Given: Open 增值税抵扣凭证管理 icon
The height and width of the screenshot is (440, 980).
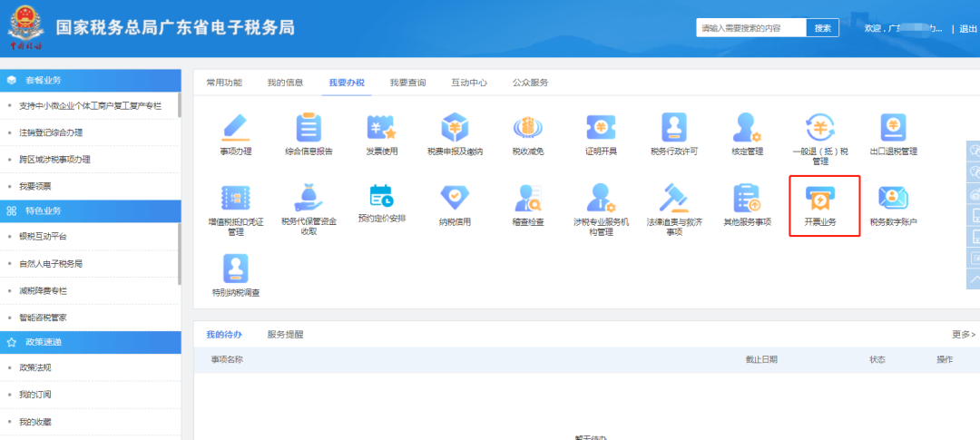Looking at the screenshot, I should point(236,198).
